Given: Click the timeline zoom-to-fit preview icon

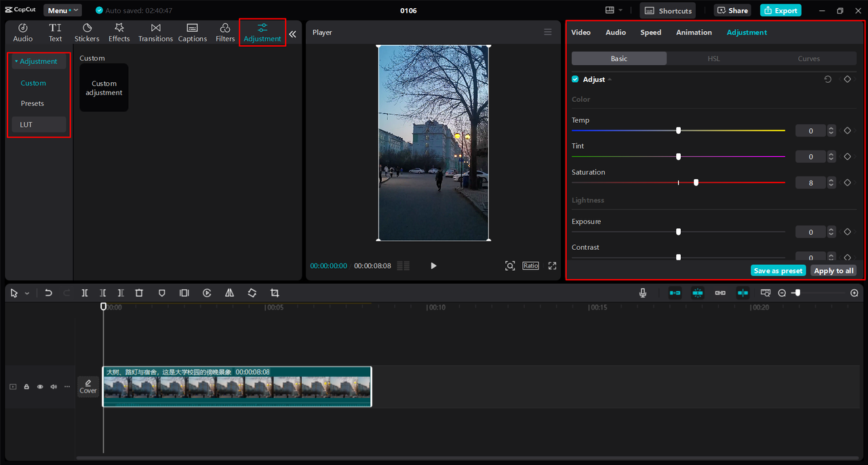Looking at the screenshot, I should click(766, 293).
